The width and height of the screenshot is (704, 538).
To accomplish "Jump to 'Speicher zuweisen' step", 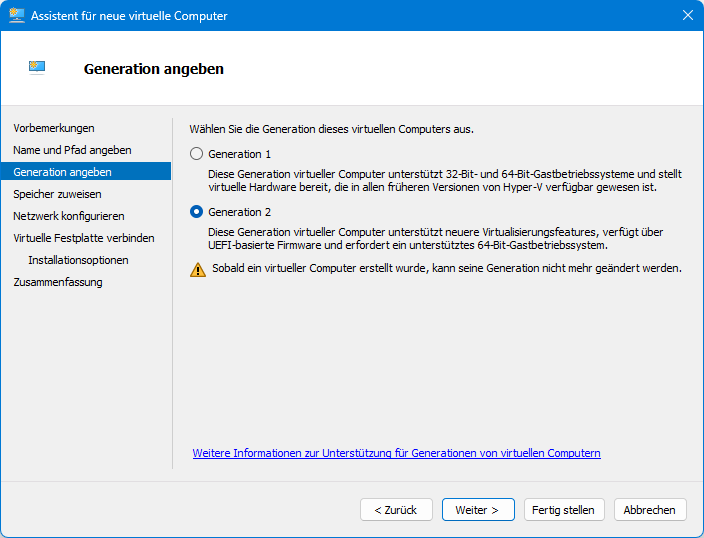I will (x=57, y=194).
